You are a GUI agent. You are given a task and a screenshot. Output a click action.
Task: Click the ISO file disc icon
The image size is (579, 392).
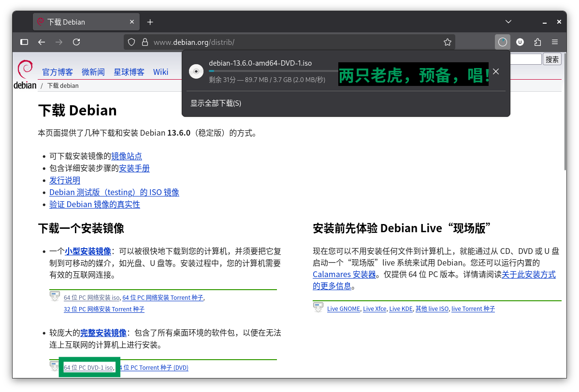(x=196, y=71)
